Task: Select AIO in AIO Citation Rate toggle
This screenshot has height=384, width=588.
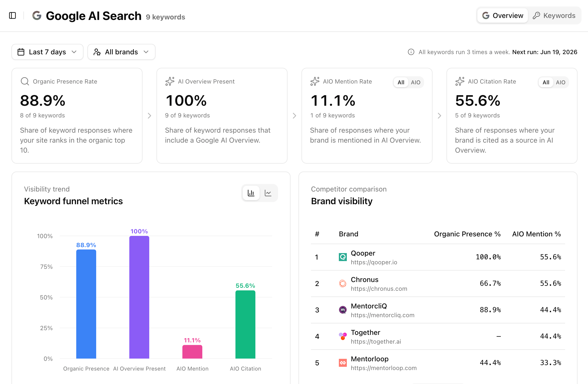Action: coord(561,82)
